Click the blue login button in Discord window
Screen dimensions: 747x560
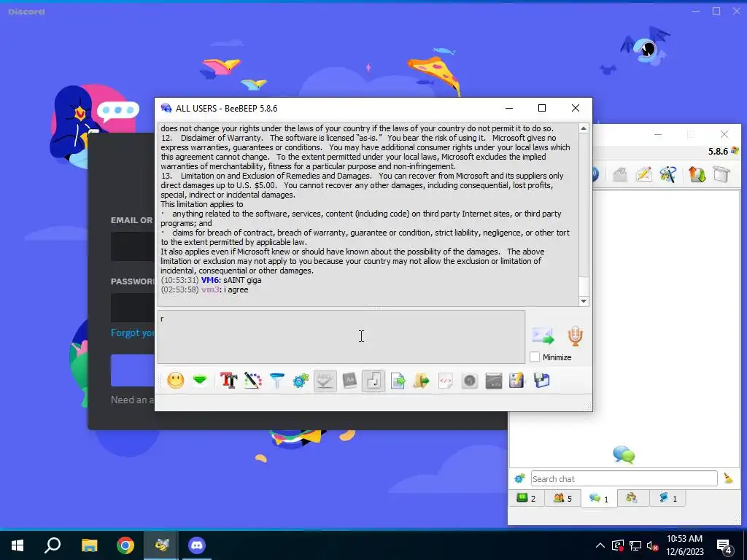pos(133,370)
